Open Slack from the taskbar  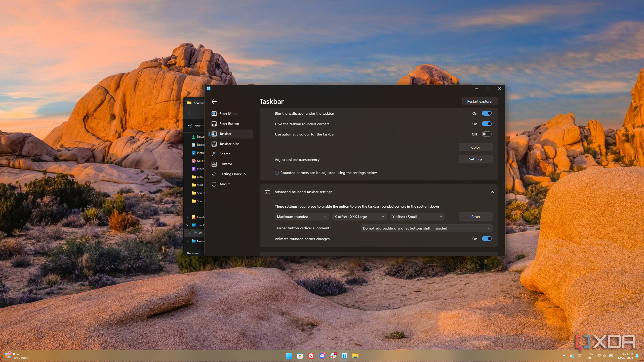coord(333,356)
